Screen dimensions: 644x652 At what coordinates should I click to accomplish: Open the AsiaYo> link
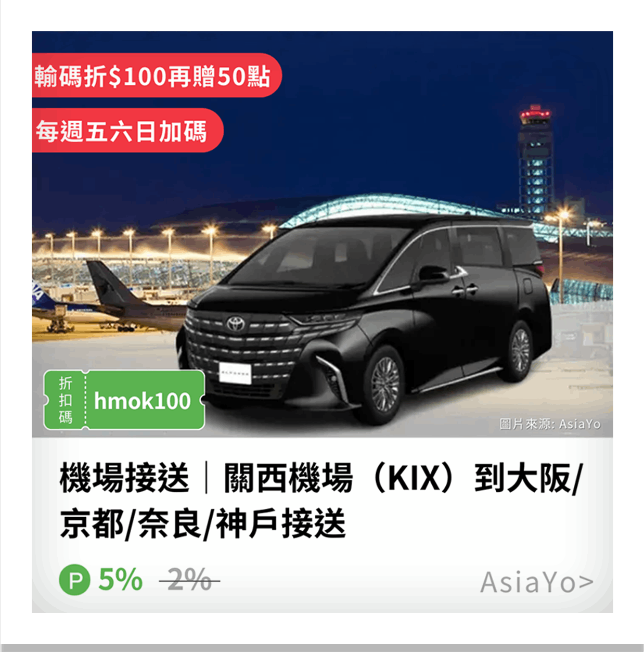(536, 582)
